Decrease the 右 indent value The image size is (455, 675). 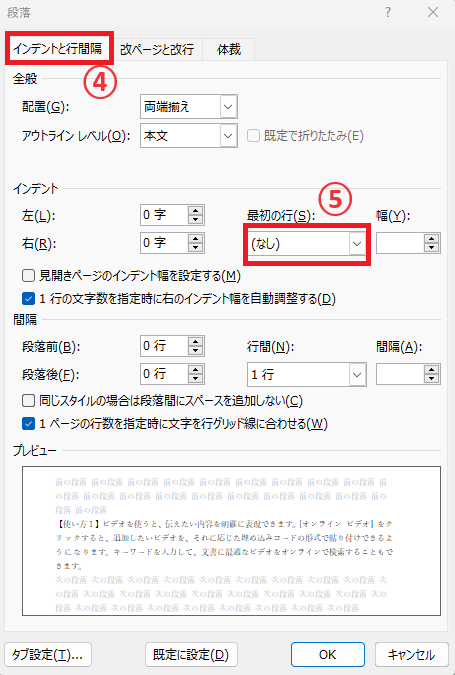point(195,248)
